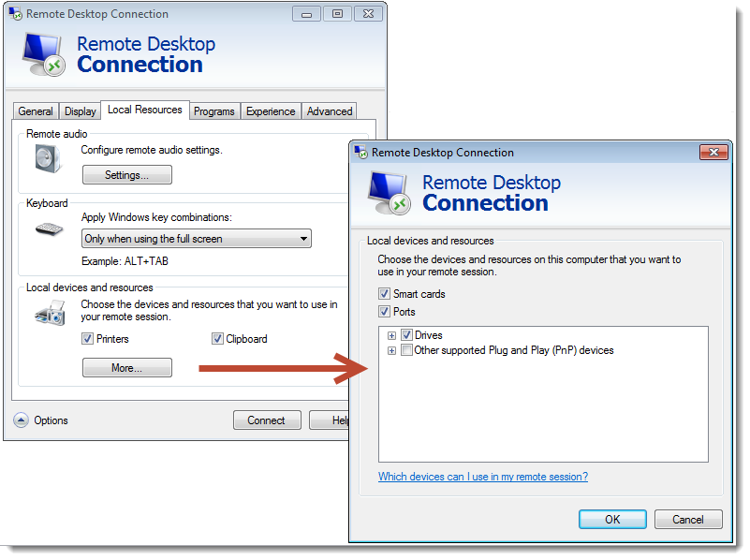Open 'Which devices can I use' help link

[482, 477]
